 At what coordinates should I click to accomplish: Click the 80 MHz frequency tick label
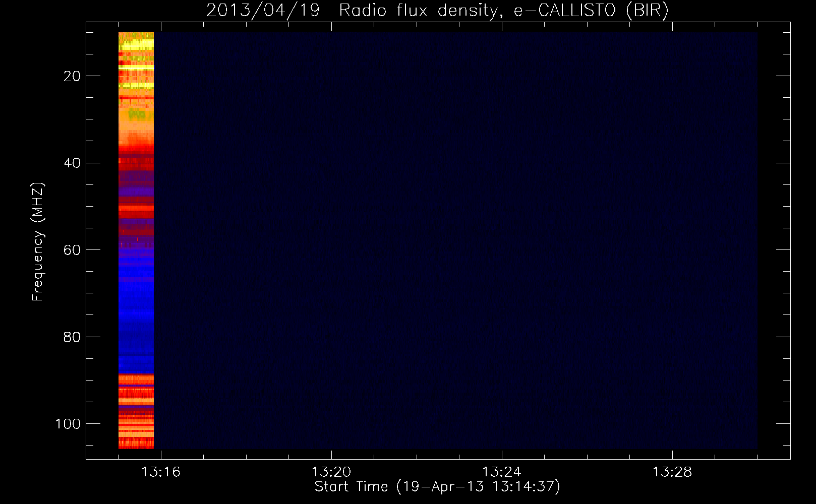[x=72, y=337]
